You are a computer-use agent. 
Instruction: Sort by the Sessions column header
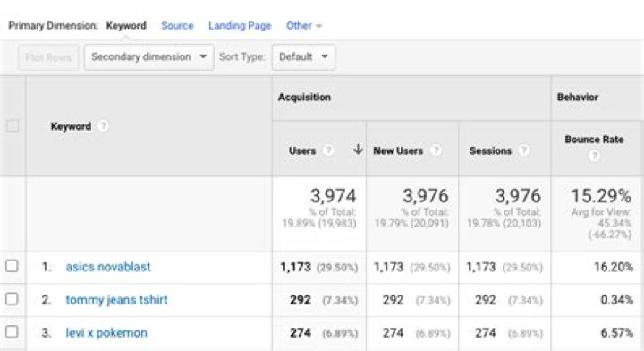[490, 150]
